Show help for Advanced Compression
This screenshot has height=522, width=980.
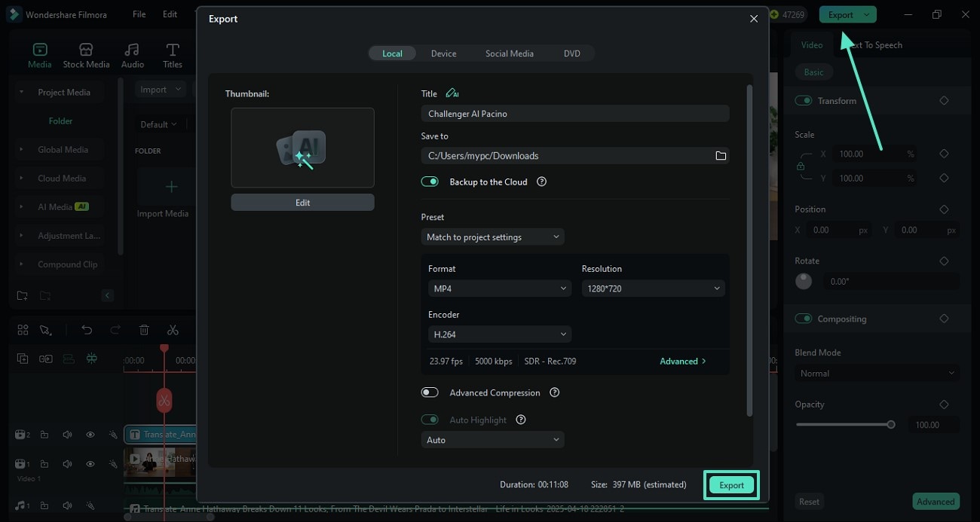(x=554, y=392)
